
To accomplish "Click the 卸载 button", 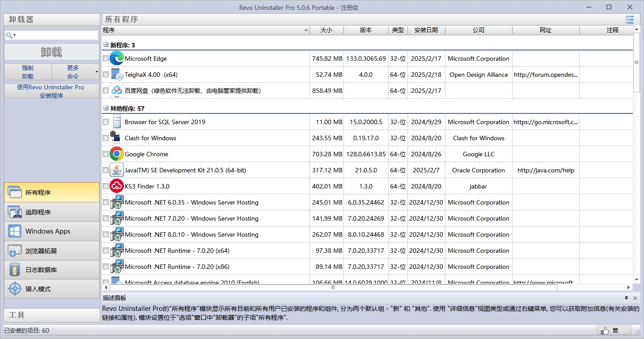I will click(52, 52).
